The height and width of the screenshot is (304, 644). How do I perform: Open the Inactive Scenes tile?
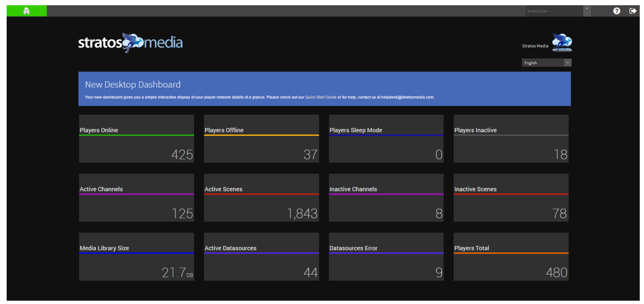pos(511,197)
